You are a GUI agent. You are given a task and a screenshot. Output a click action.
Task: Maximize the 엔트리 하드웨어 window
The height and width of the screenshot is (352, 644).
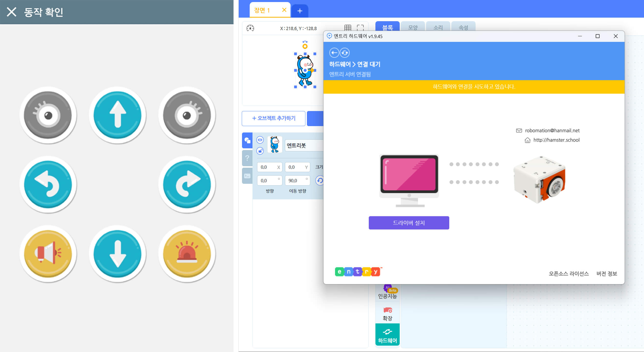(x=597, y=36)
